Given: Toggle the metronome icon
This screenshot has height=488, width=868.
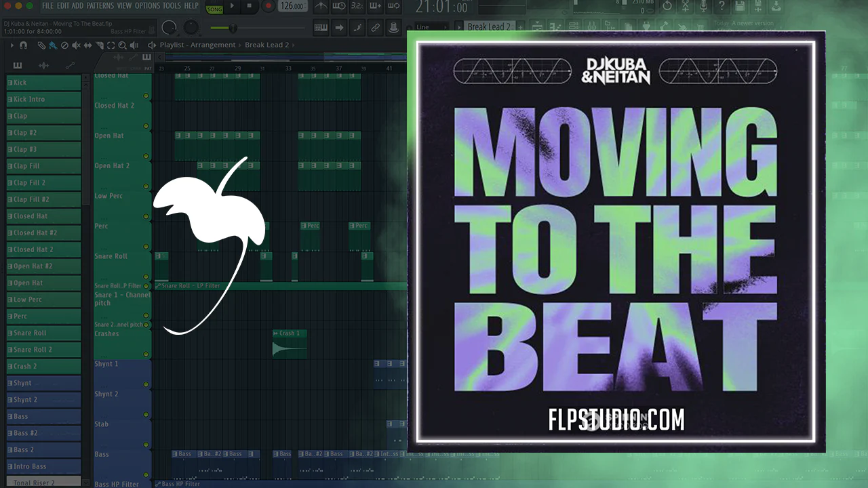Looking at the screenshot, I should [x=321, y=7].
